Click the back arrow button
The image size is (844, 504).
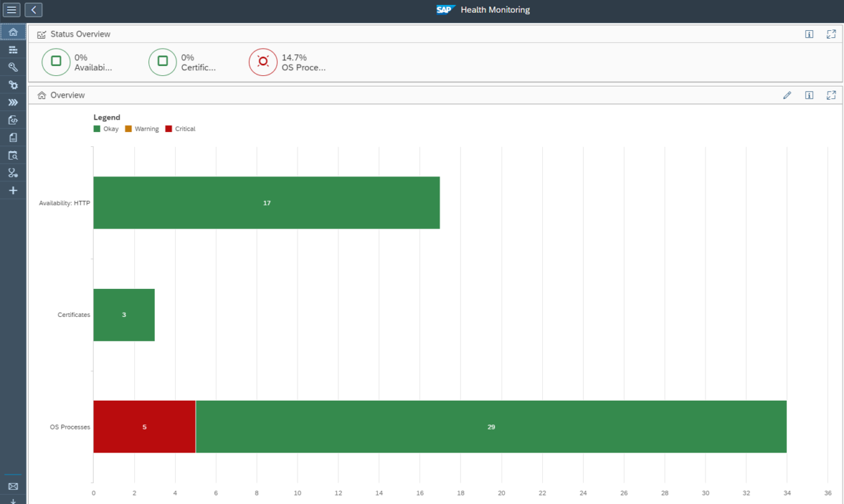[x=33, y=10]
